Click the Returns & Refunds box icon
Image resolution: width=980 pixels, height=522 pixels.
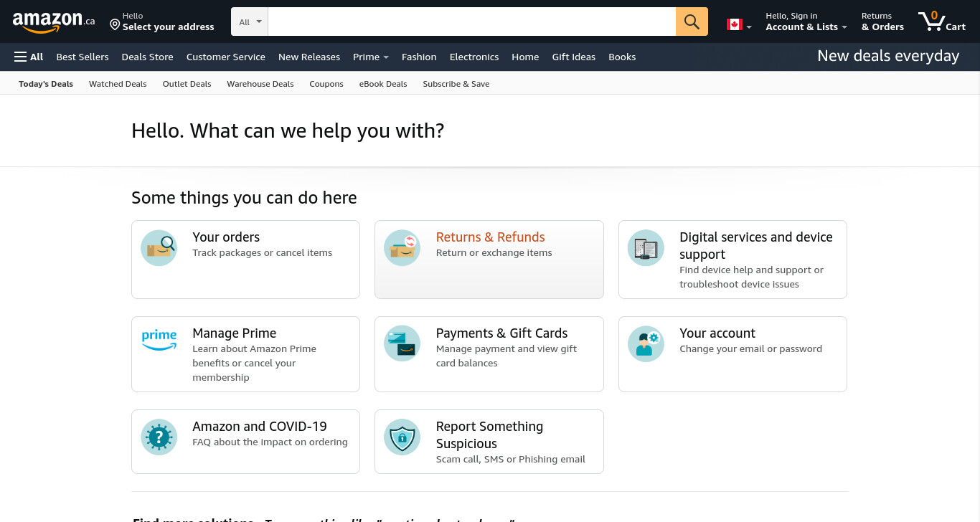coord(402,248)
